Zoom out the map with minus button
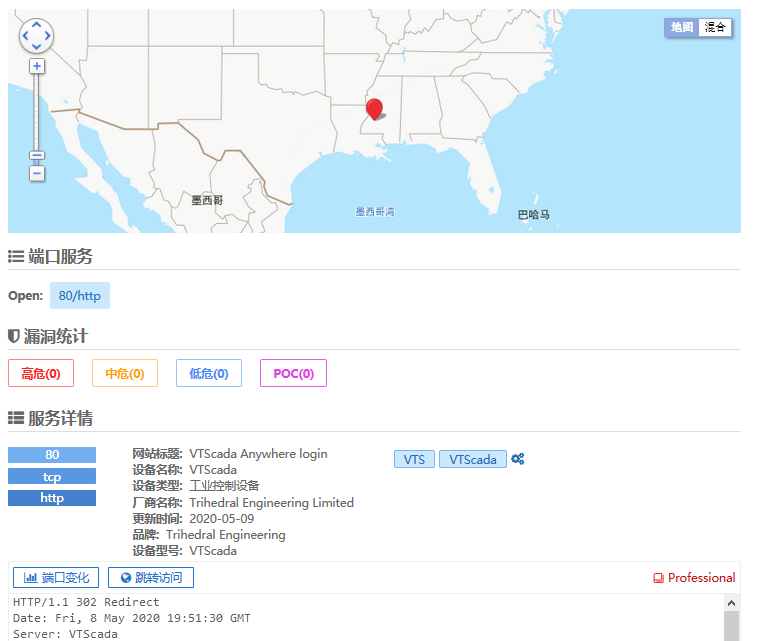763x641 pixels. pyautogui.click(x=37, y=173)
